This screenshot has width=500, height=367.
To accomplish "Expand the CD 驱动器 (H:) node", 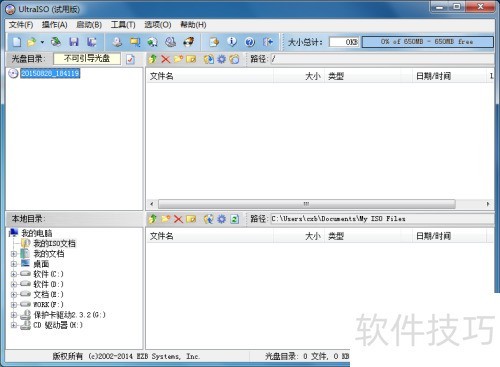I will [14, 325].
